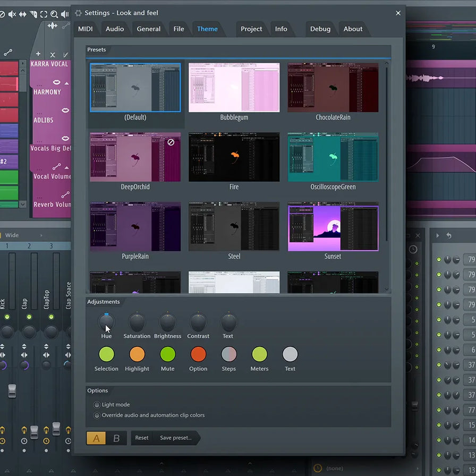Screen dimensions: 476x476
Task: Click the presets list scroll-up arrow
Action: coord(386,63)
